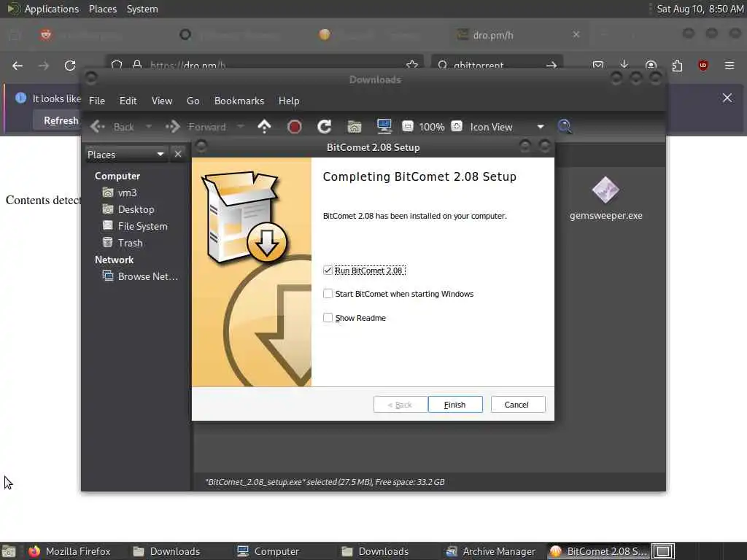Open Firefox hamburger menu
Image resolution: width=747 pixels, height=560 pixels.
click(x=729, y=65)
